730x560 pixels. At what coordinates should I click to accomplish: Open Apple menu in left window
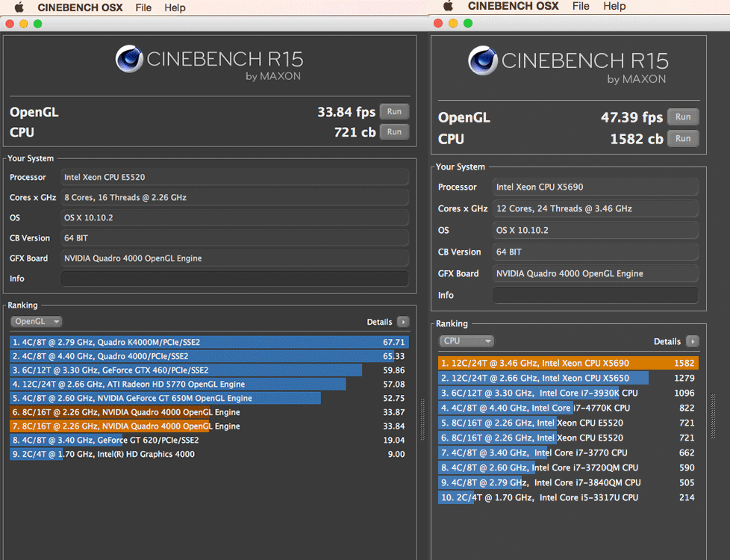click(x=19, y=7)
